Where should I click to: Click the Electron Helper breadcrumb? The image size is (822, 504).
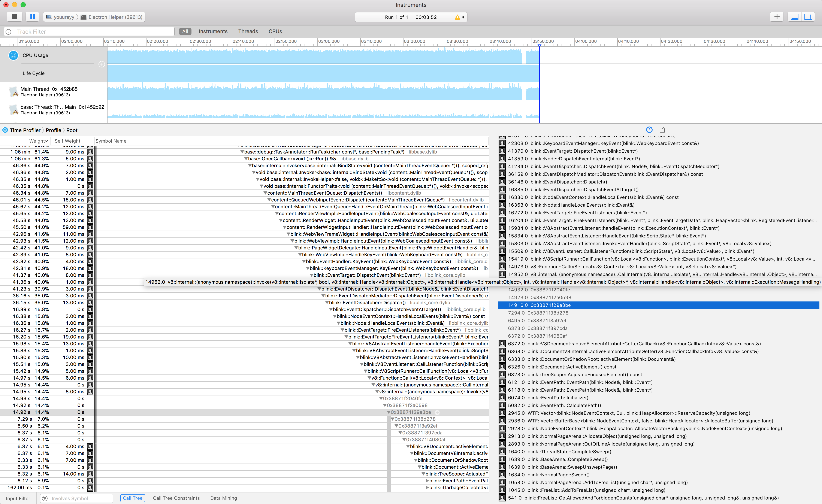coord(112,17)
